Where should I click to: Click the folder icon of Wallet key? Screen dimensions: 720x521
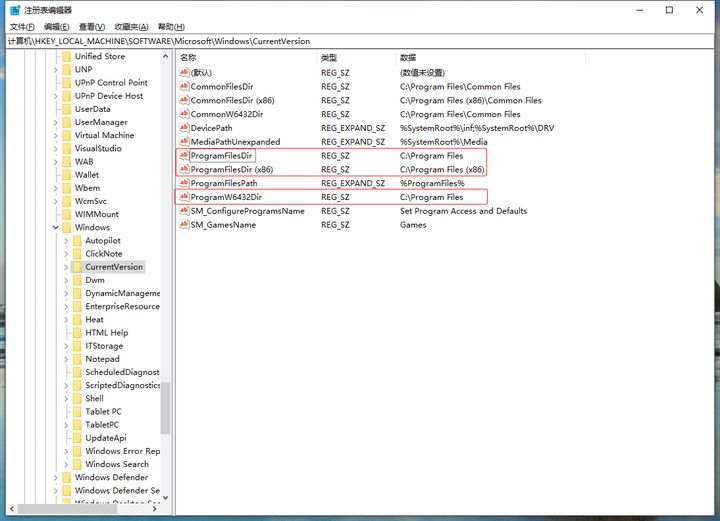click(x=67, y=175)
